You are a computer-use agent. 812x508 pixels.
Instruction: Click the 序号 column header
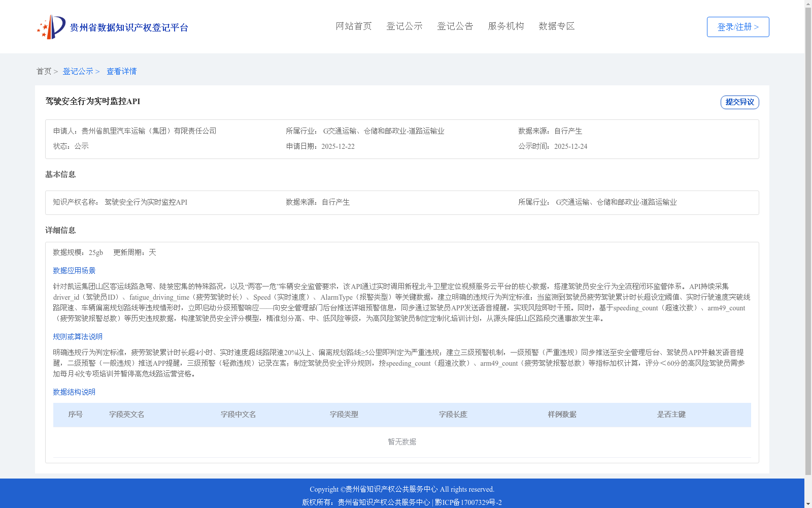(75, 415)
